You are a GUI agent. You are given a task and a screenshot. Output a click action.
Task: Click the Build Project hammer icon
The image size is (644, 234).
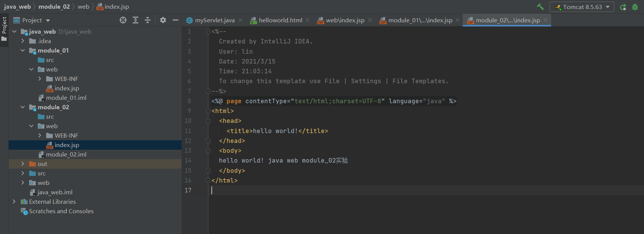[x=540, y=7]
